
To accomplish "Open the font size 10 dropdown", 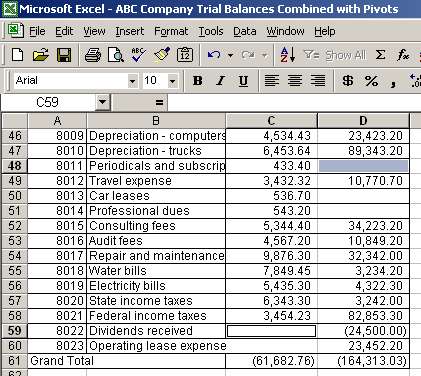I will click(x=172, y=81).
